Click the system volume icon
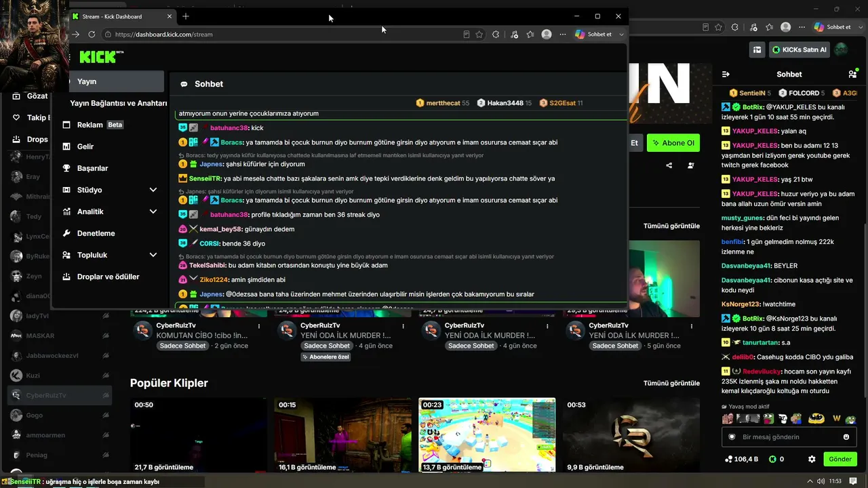Image resolution: width=868 pixels, height=488 pixels. coord(821,481)
